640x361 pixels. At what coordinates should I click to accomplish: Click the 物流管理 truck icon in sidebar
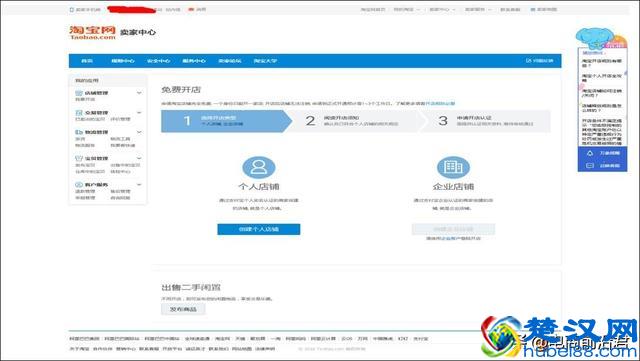[79, 132]
